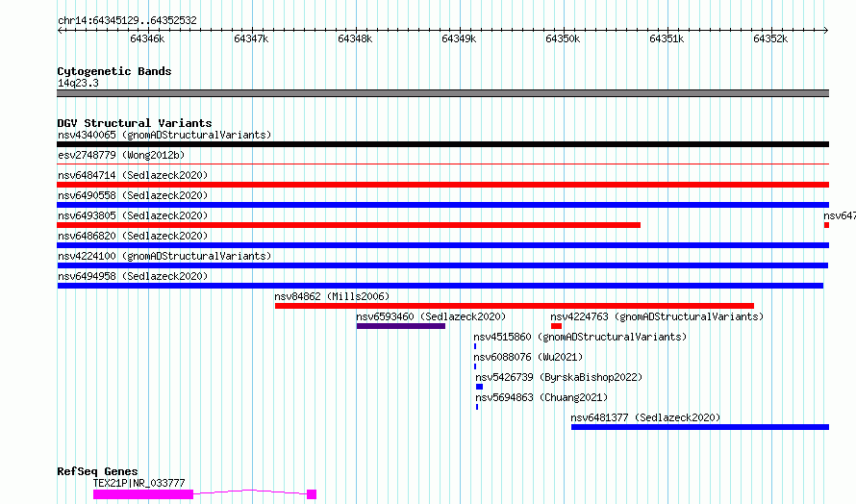The width and height of the screenshot is (856, 504).
Task: Open the nsv6481377 (Sedlazeck2020) label
Action: (645, 417)
